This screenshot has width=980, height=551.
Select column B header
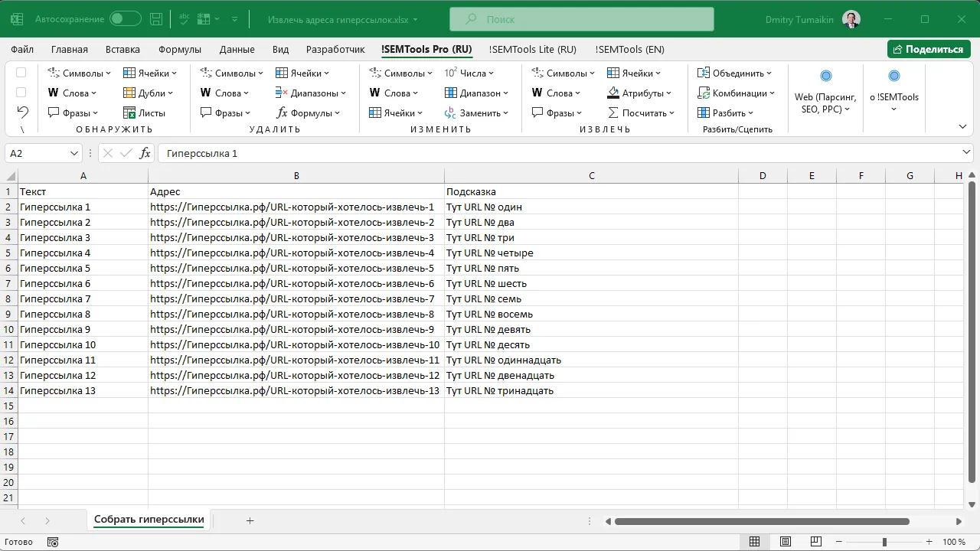click(x=296, y=176)
